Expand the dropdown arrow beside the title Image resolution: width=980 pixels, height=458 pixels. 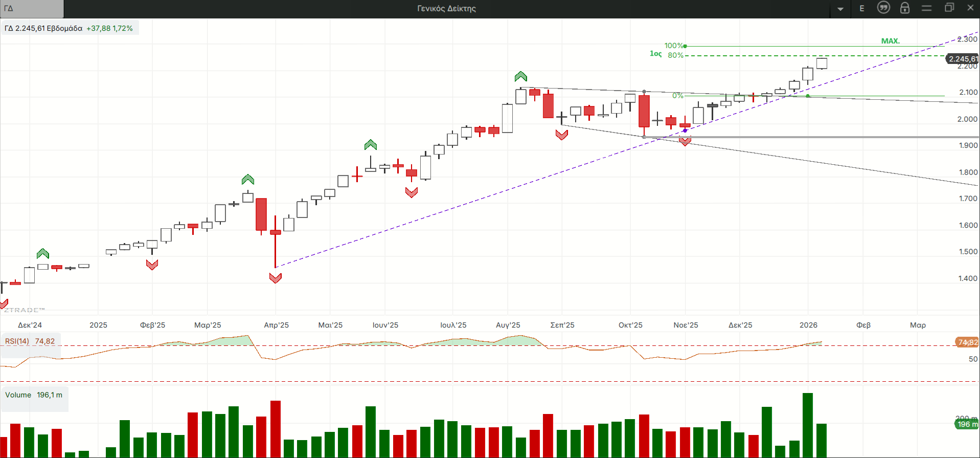click(x=840, y=9)
